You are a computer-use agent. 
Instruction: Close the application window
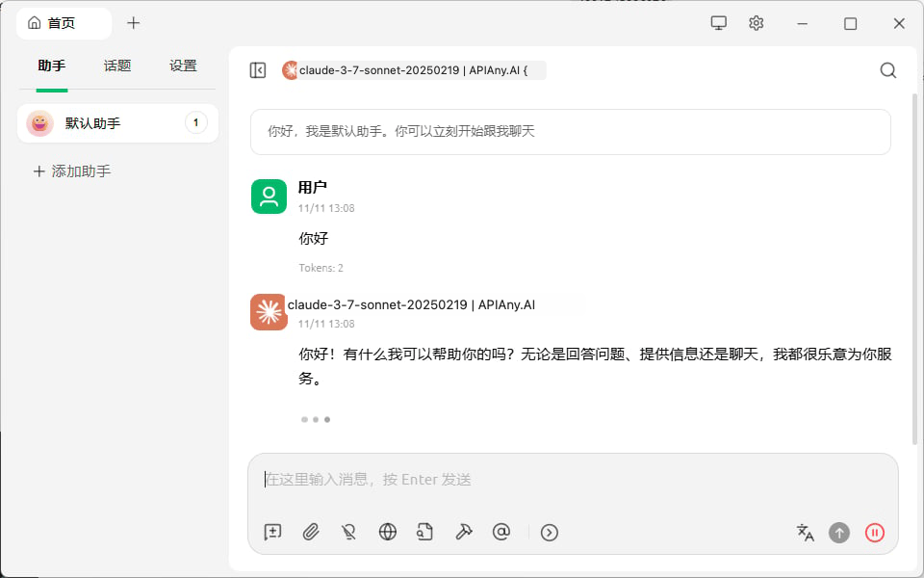tap(899, 23)
